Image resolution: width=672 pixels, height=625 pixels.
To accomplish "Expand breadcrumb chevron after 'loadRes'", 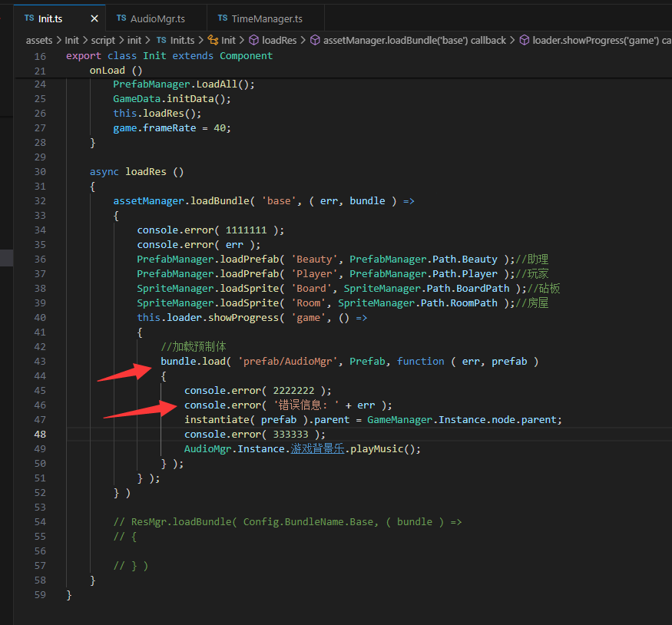I will tap(303, 40).
